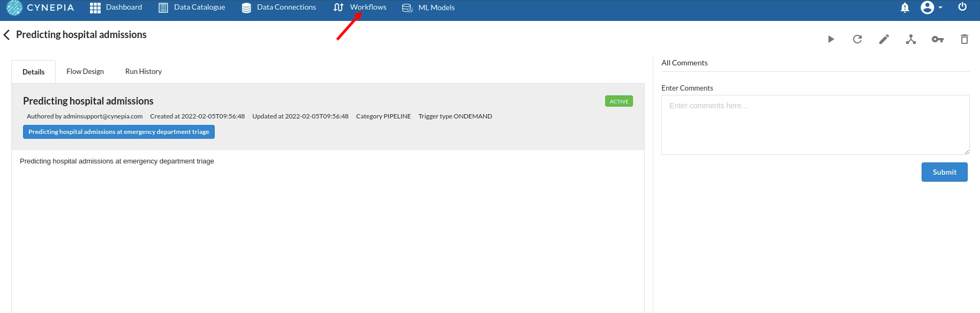Go to ML Models page
The image size is (980, 313).
tap(428, 8)
